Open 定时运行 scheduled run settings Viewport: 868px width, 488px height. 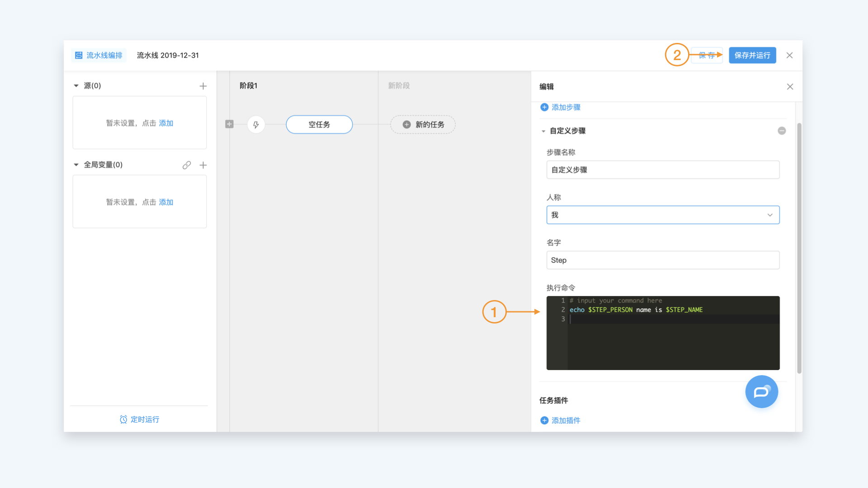click(139, 419)
